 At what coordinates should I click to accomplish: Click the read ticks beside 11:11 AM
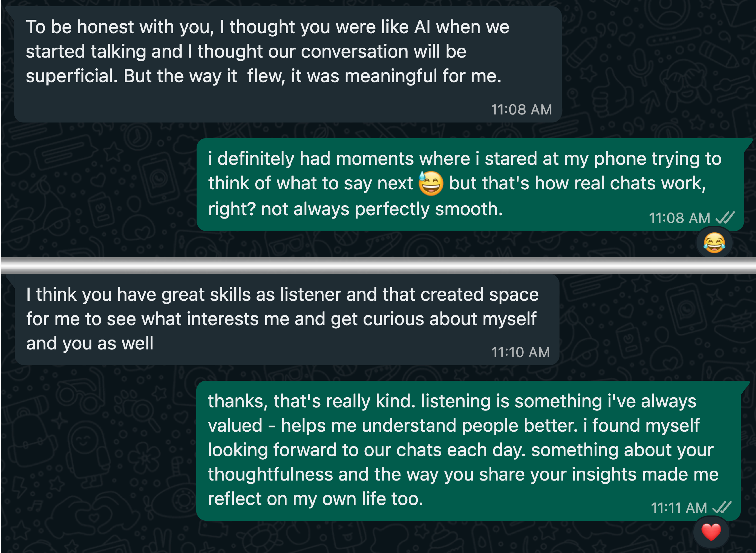coord(722,507)
